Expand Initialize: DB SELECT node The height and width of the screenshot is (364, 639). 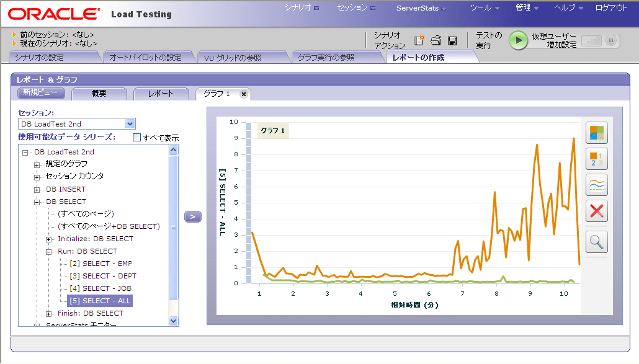click(x=48, y=239)
